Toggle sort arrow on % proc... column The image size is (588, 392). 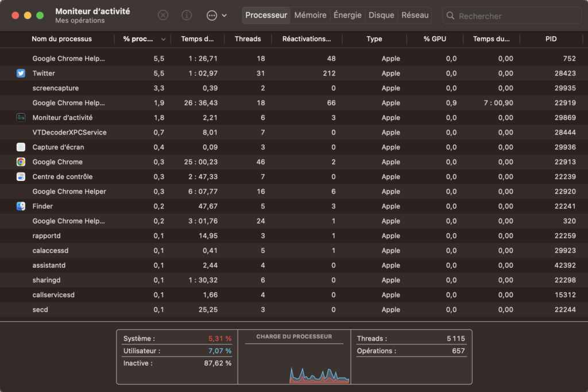[163, 39]
